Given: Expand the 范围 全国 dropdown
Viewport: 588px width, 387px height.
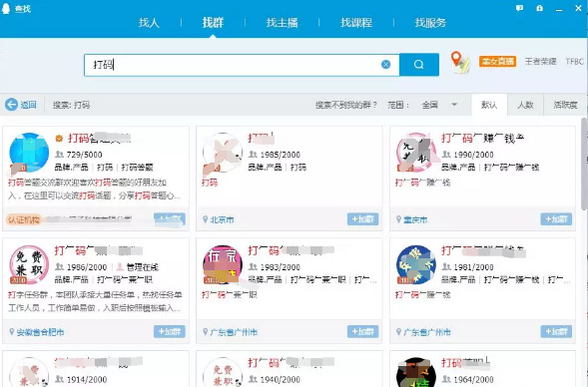Looking at the screenshot, I should point(454,105).
